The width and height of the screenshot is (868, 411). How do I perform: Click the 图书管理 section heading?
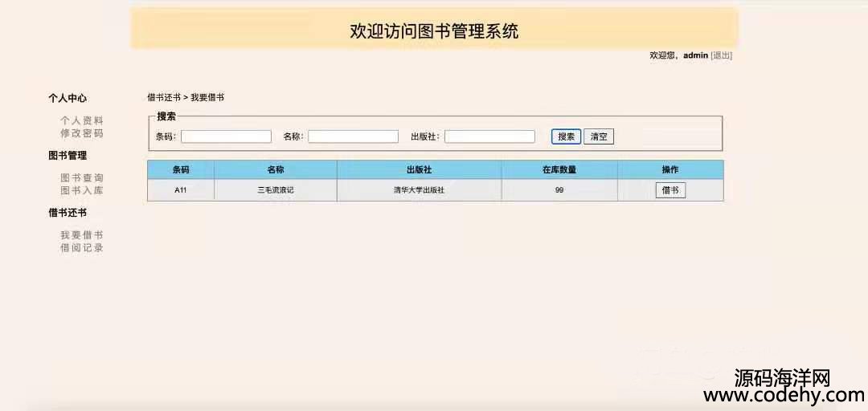(68, 156)
